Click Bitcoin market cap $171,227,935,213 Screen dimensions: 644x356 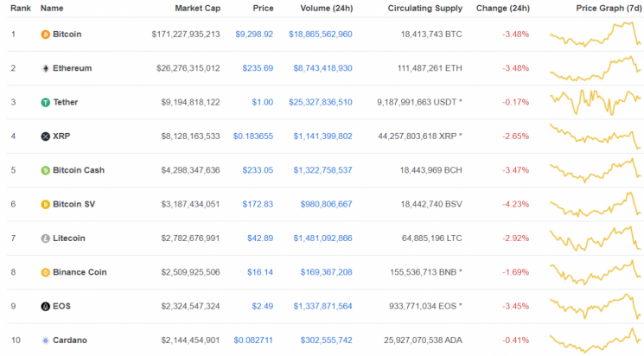pyautogui.click(x=186, y=34)
